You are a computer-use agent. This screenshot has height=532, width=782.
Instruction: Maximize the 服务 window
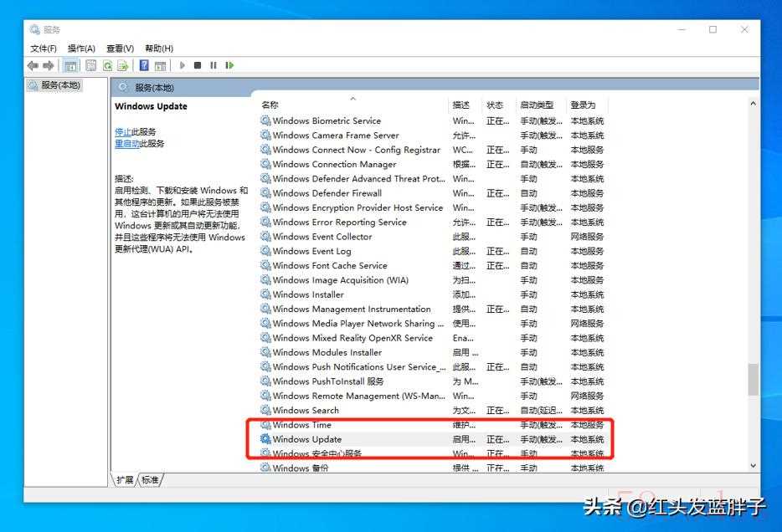pos(713,29)
